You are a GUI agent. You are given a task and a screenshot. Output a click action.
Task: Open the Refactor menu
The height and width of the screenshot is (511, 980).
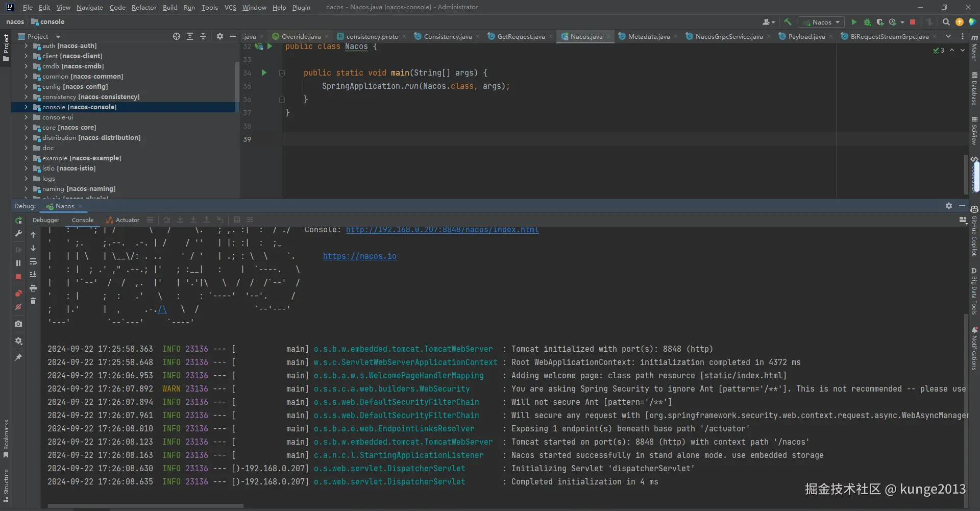(144, 7)
